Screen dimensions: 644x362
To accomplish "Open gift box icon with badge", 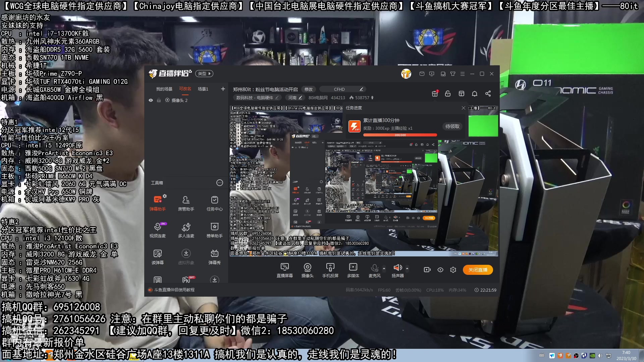I will coord(435,94).
